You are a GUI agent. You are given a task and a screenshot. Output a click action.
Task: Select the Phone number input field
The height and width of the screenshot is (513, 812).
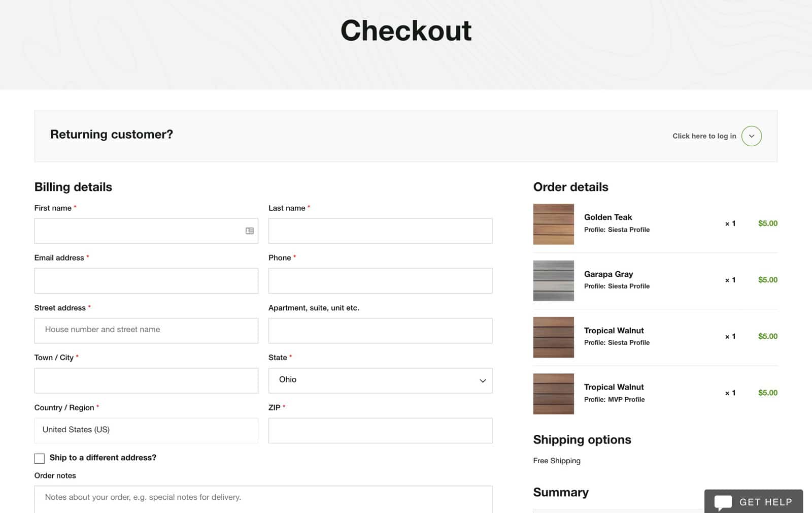point(380,281)
